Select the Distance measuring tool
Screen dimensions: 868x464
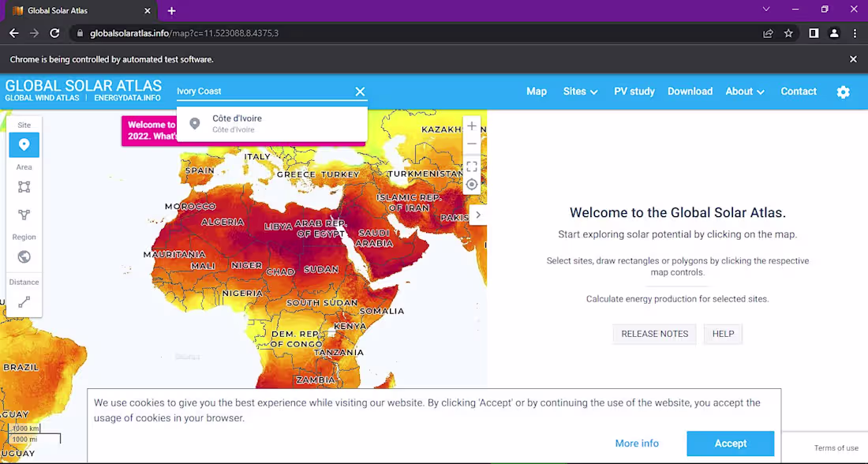click(x=24, y=300)
